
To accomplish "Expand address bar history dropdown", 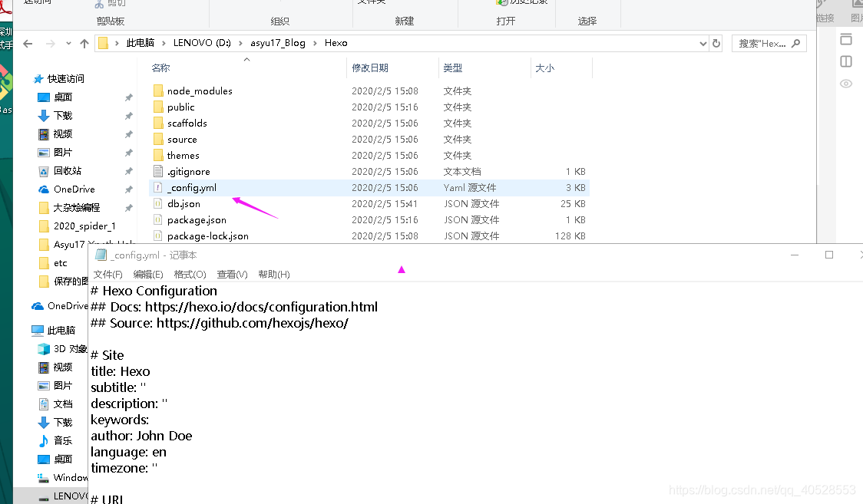I will coord(703,44).
